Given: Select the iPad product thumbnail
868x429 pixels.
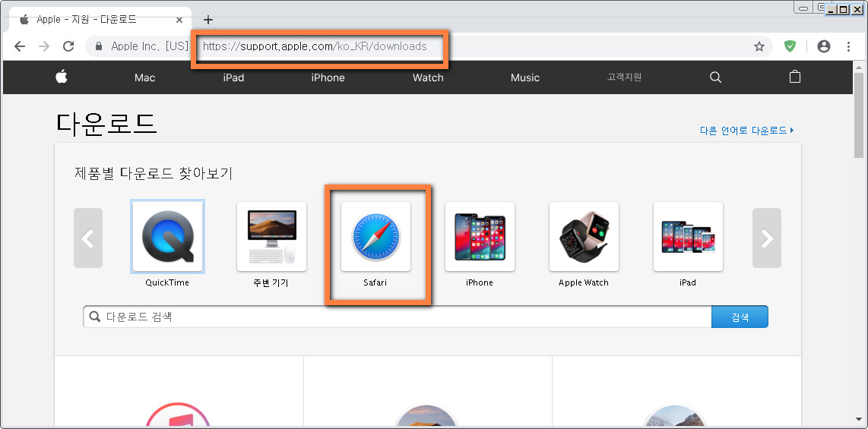Looking at the screenshot, I should pos(688,237).
